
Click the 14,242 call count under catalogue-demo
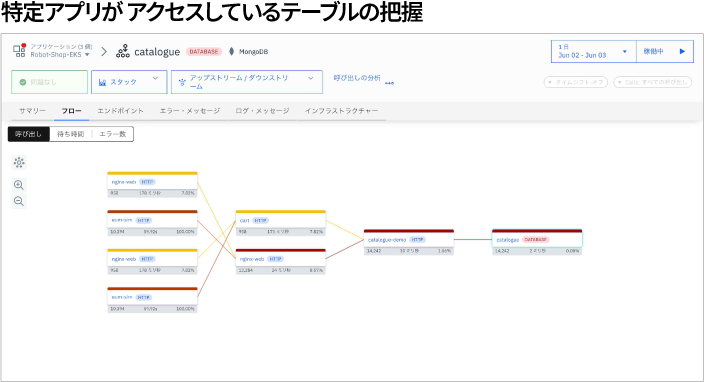point(374,251)
